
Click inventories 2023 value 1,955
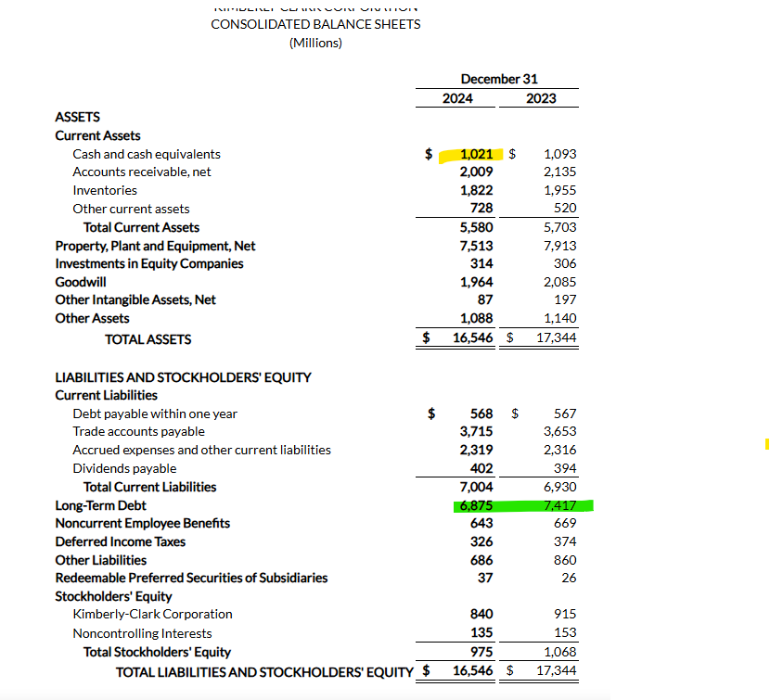coord(559,190)
